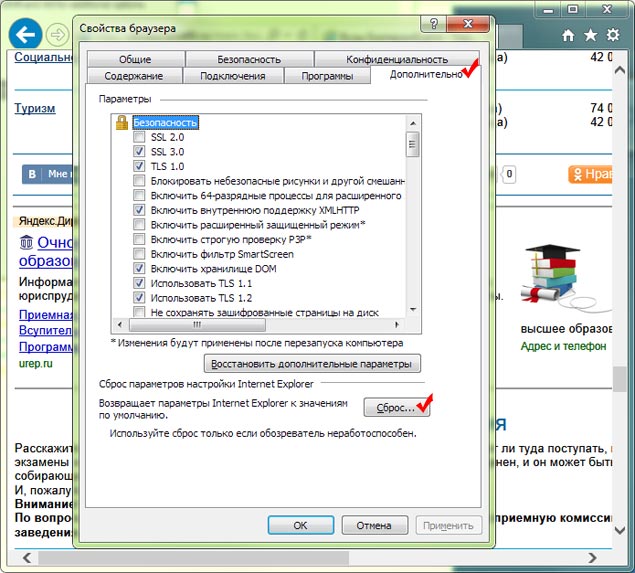Switch to the Безопасность tab
This screenshot has width=635, height=573.
[249, 60]
